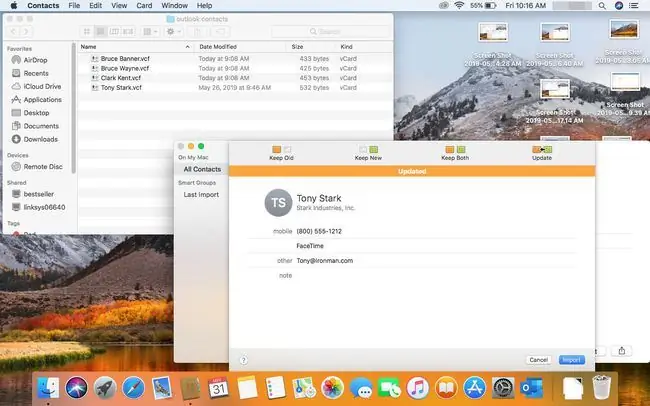Open Launchpad from the Dock
Image resolution: width=650 pixels, height=406 pixels.
tap(105, 388)
